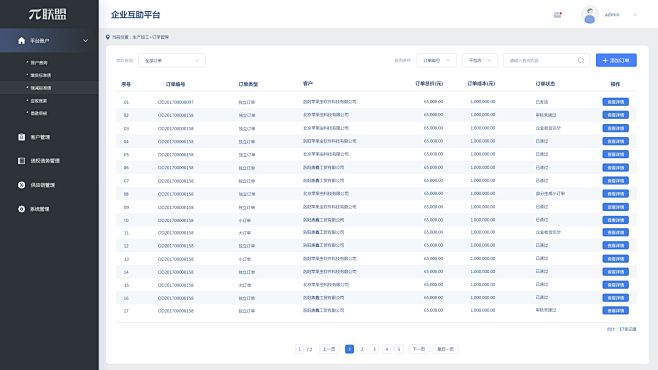Open the 全部订单 status filter dropdown
Viewport: 658px width, 370px height.
[172, 60]
